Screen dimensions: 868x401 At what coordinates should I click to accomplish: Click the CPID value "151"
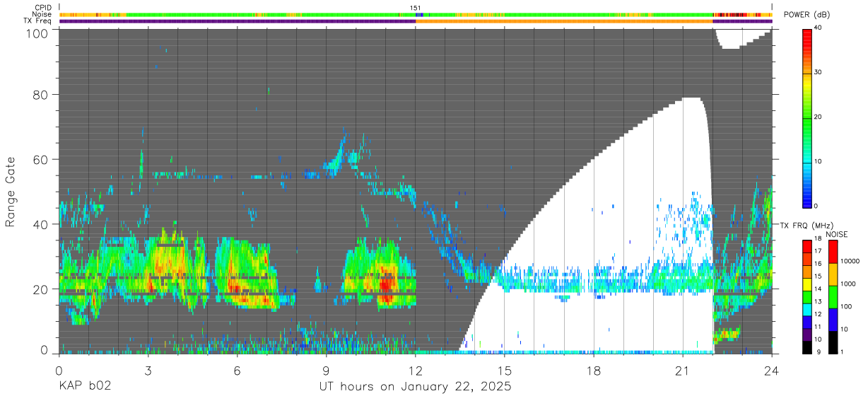(x=416, y=8)
